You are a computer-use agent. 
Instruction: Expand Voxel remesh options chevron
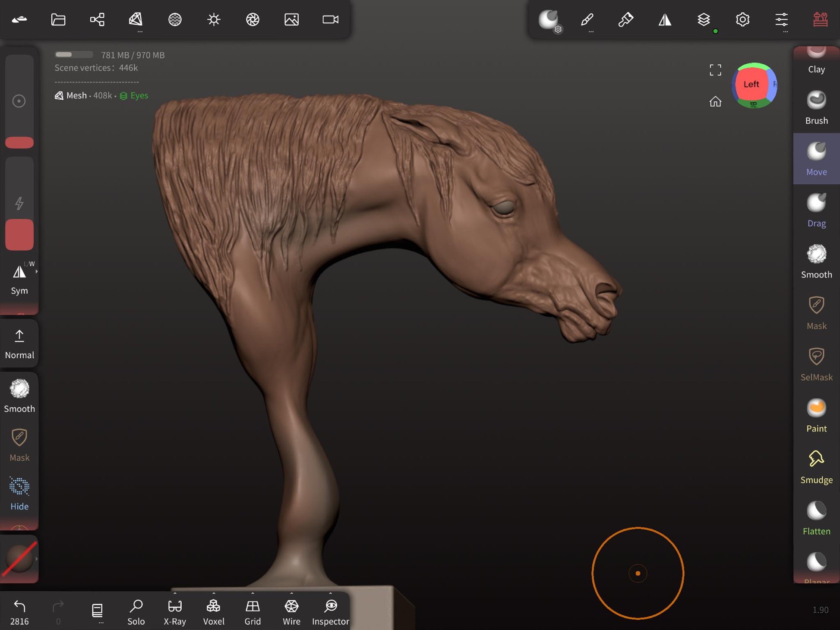tap(214, 593)
